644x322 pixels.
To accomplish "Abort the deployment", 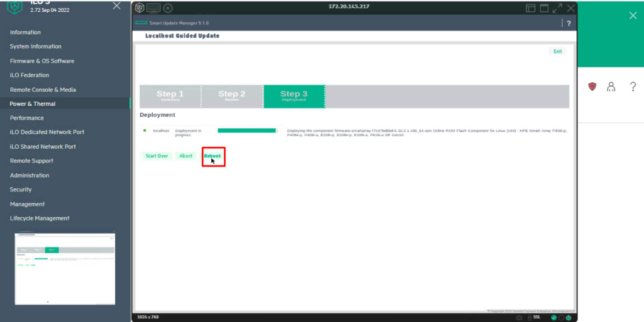I will [186, 156].
